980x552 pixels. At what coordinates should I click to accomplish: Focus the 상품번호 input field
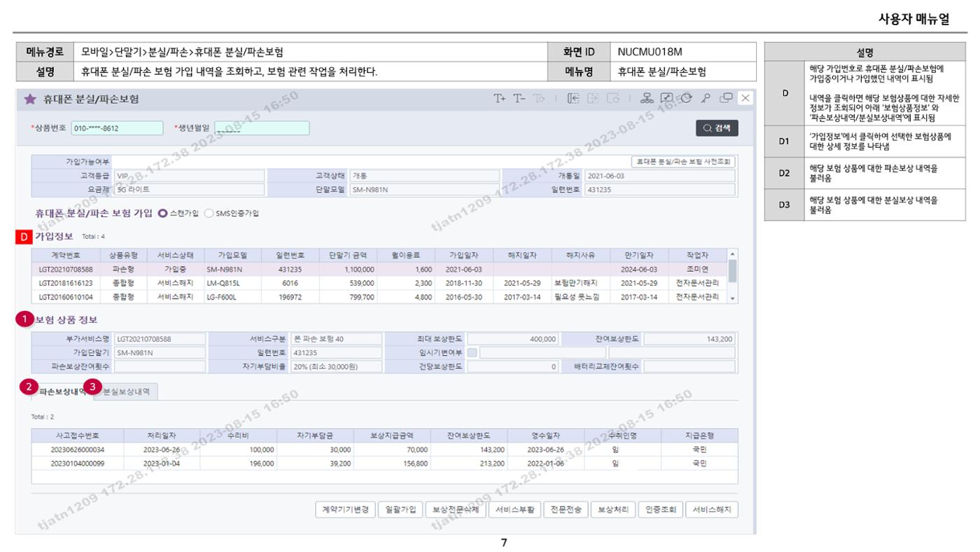pos(117,128)
